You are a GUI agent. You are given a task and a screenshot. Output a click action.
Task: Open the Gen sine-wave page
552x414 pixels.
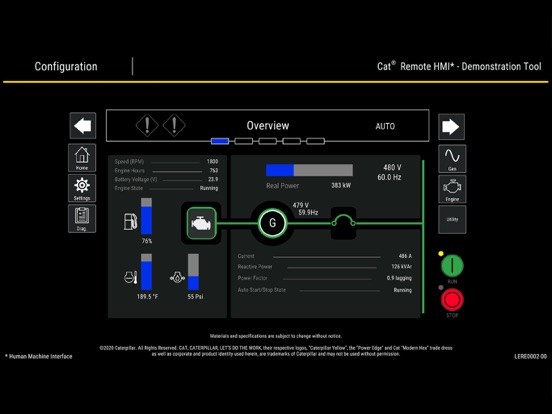pos(452,158)
